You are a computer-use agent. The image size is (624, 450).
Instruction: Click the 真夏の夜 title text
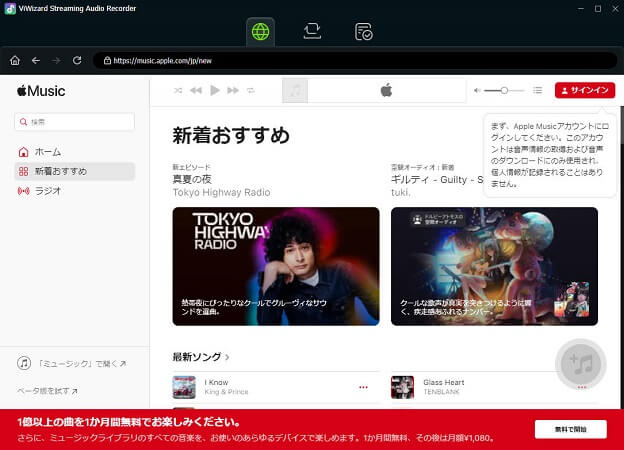click(x=192, y=179)
